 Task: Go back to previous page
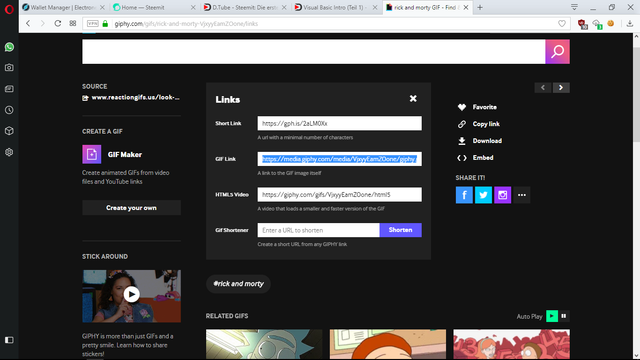click(28, 24)
